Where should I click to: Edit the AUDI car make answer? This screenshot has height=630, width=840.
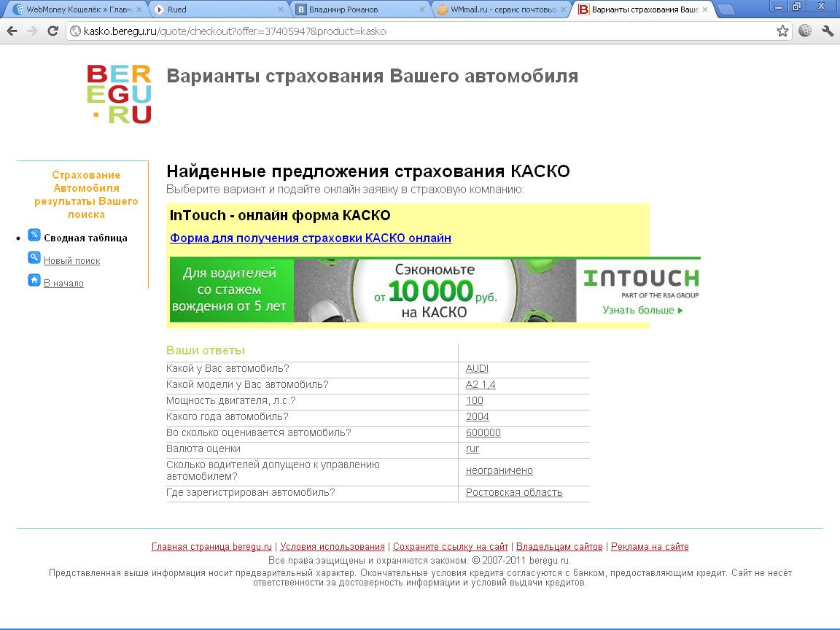(x=477, y=368)
